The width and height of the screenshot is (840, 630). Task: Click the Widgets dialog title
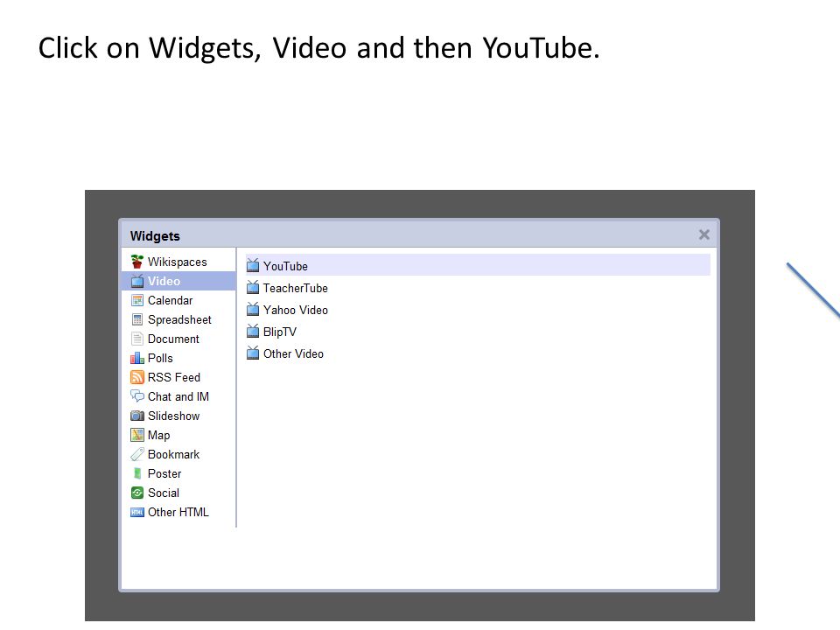[155, 235]
